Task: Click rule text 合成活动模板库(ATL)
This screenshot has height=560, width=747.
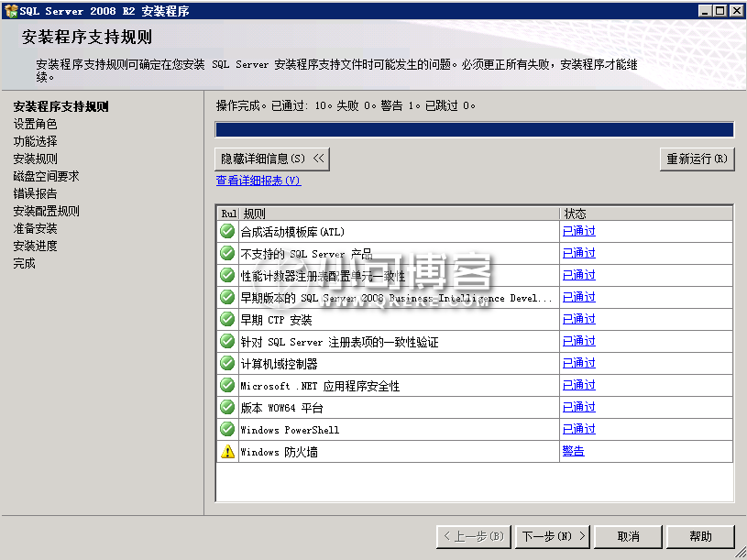Action: coord(292,232)
